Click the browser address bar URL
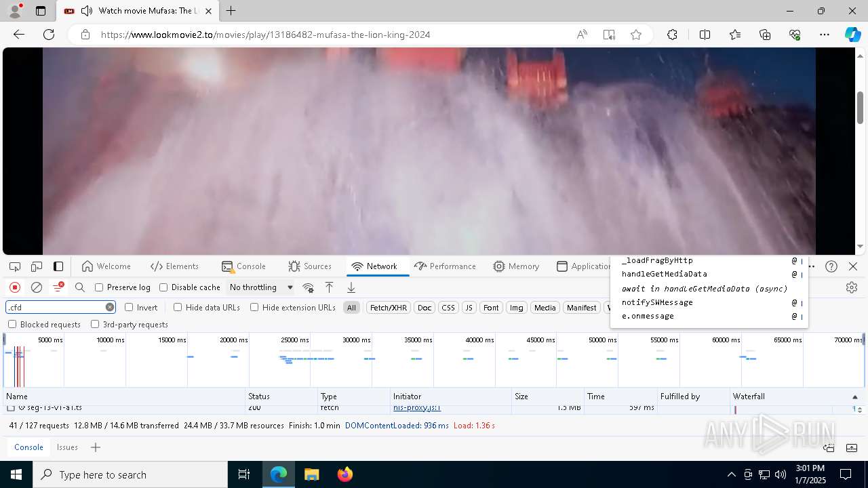The width and height of the screenshot is (868, 488). click(265, 35)
